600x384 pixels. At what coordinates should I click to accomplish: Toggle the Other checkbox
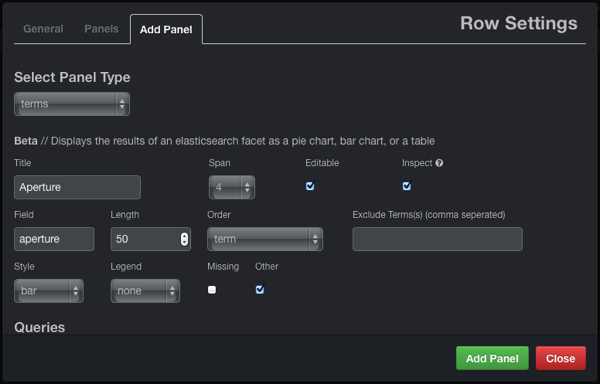(x=260, y=290)
